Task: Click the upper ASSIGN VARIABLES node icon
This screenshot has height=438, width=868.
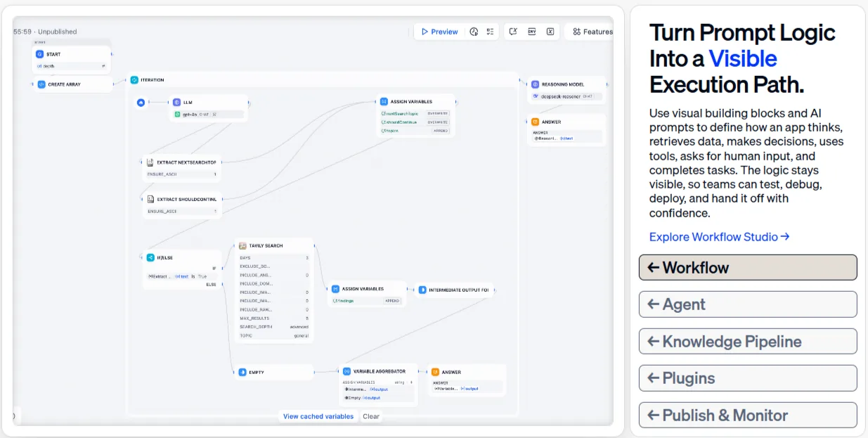Action: [384, 102]
